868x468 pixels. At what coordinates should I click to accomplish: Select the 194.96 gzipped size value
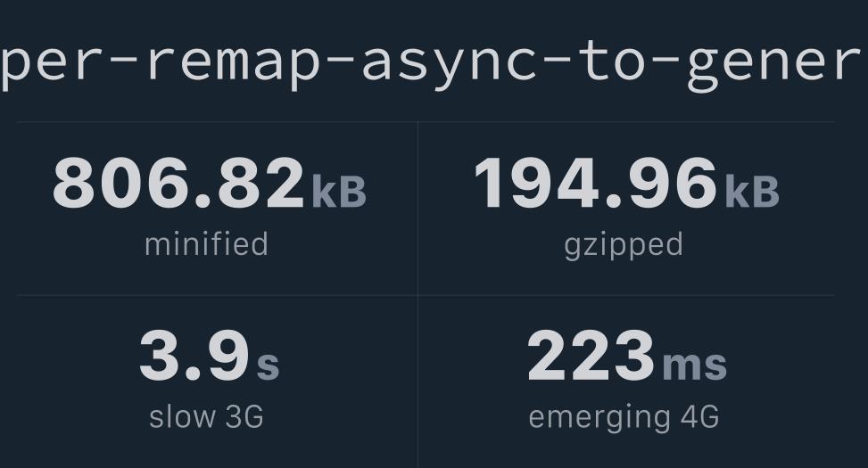[596, 183]
